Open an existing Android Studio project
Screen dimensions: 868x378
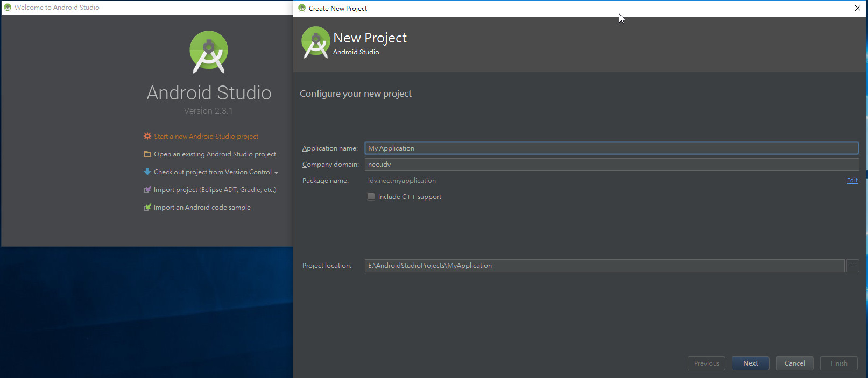click(x=215, y=154)
